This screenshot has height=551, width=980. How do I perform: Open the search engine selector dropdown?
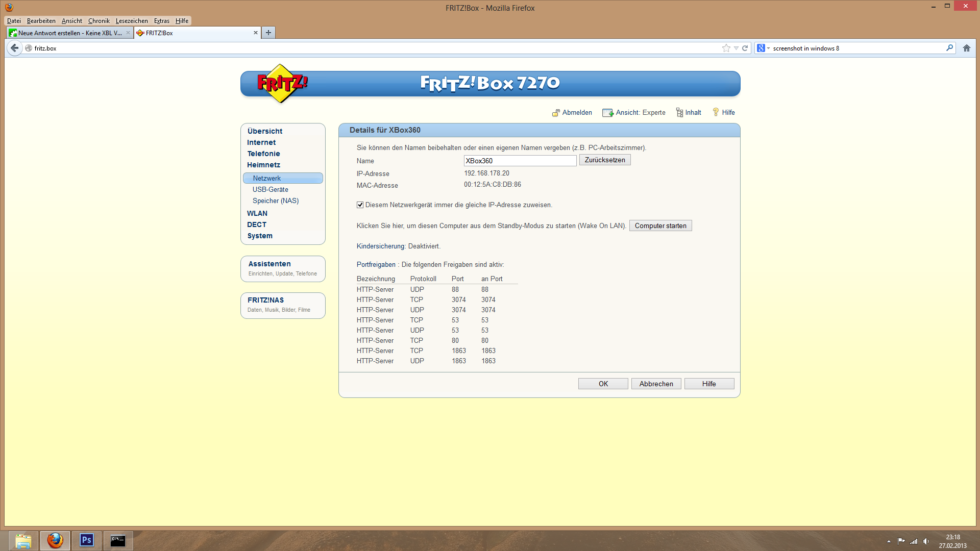point(763,48)
